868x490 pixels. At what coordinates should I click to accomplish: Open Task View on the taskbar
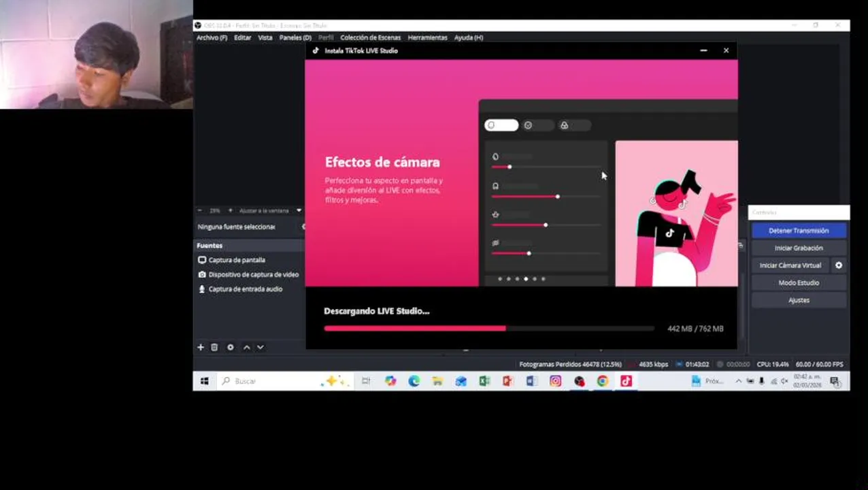coord(366,381)
